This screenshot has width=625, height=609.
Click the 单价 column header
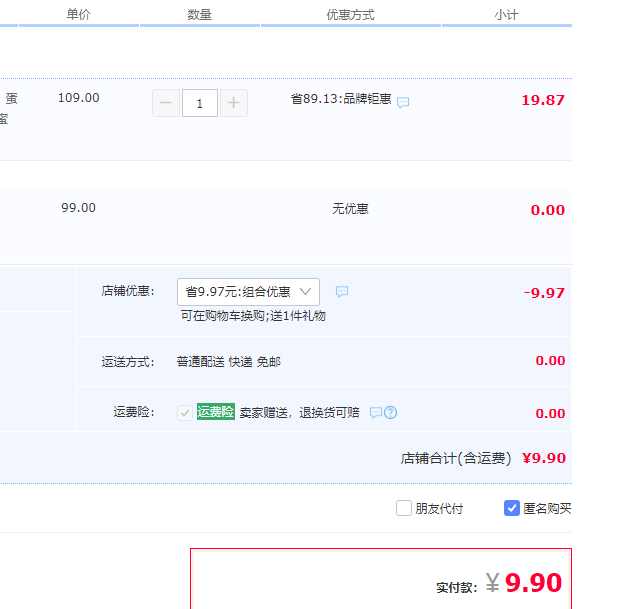[79, 15]
